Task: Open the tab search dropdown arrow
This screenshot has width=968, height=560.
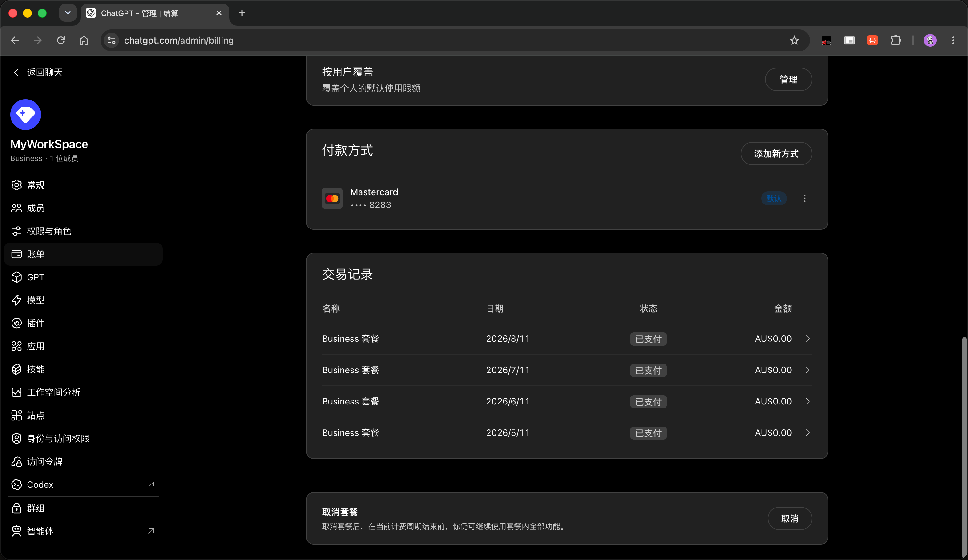Action: click(68, 13)
